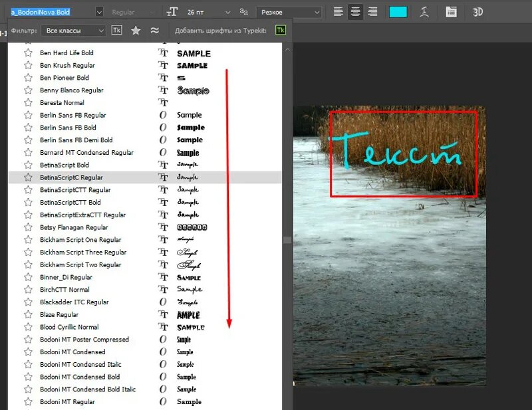Open the warped text dialog
This screenshot has height=410, width=532.
(424, 12)
